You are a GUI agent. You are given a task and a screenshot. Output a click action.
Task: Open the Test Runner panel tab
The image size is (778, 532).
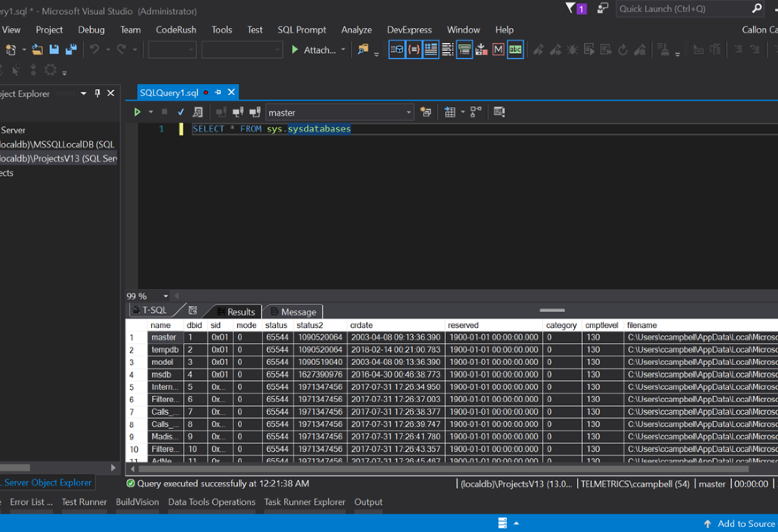pyautogui.click(x=84, y=502)
